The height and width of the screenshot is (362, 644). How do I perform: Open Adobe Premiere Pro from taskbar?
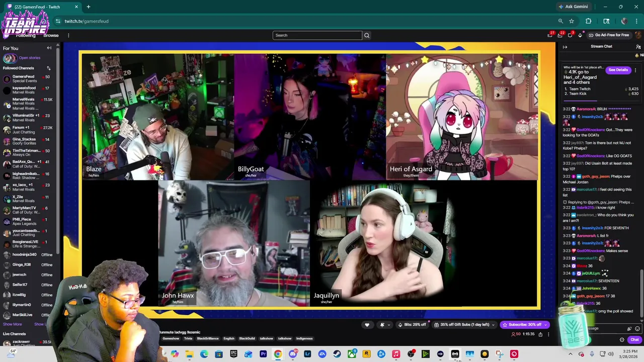(263, 354)
